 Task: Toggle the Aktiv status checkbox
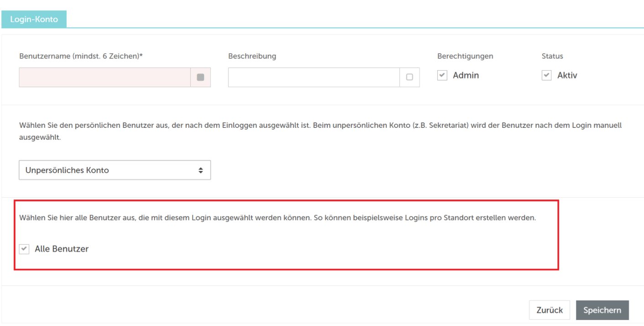coord(546,75)
